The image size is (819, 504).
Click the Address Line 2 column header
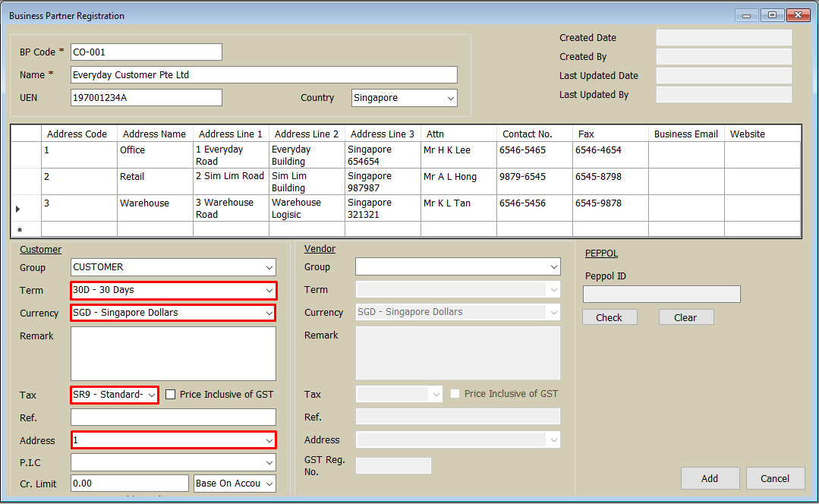tap(307, 134)
